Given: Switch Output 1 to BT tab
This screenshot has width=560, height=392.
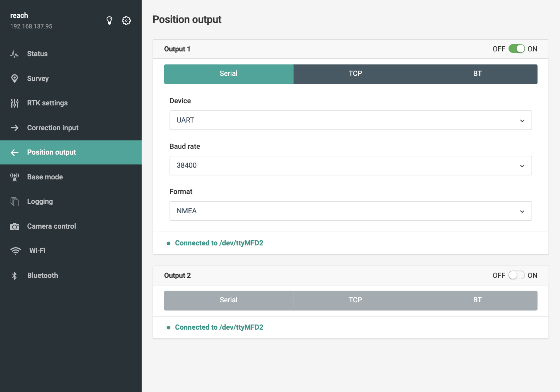Looking at the screenshot, I should point(477,74).
